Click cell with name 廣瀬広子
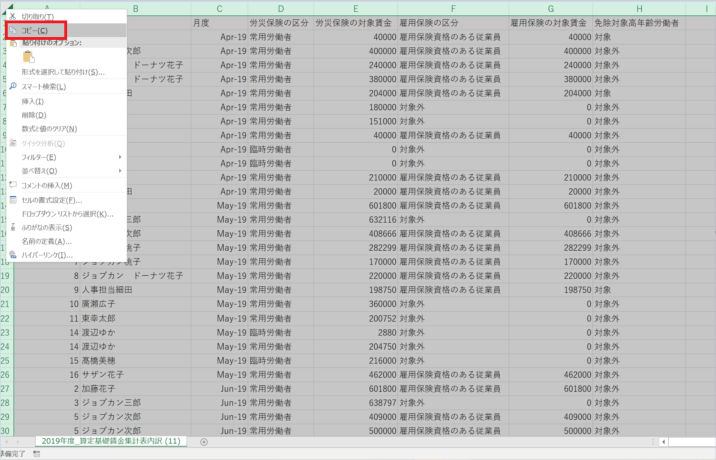Viewport: 716px width, 460px height. tap(136, 304)
